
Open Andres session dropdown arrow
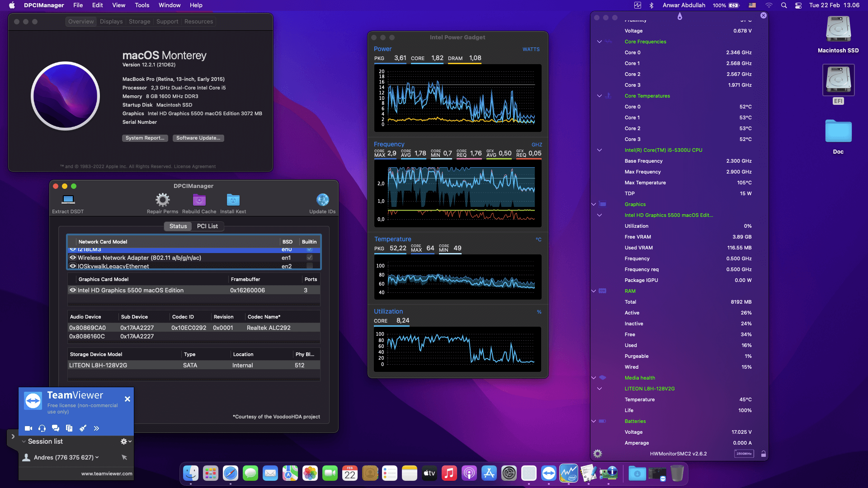click(x=97, y=457)
